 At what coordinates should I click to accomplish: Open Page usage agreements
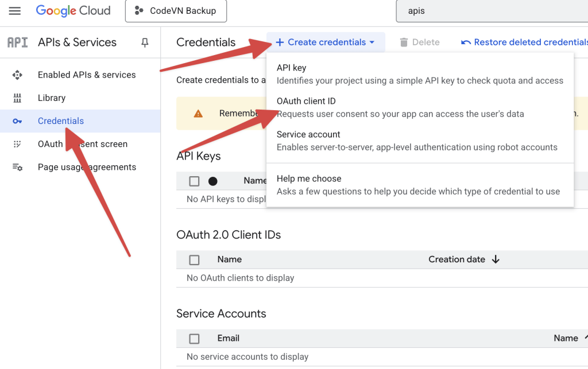point(87,167)
